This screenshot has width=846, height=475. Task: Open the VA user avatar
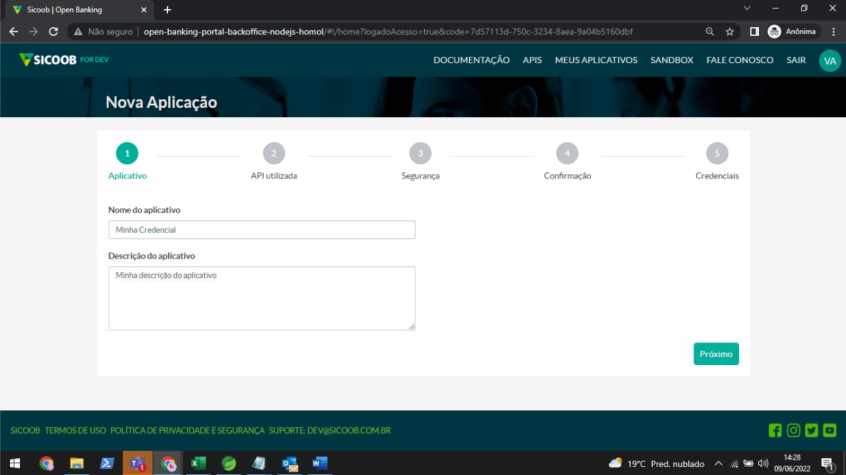pyautogui.click(x=830, y=60)
